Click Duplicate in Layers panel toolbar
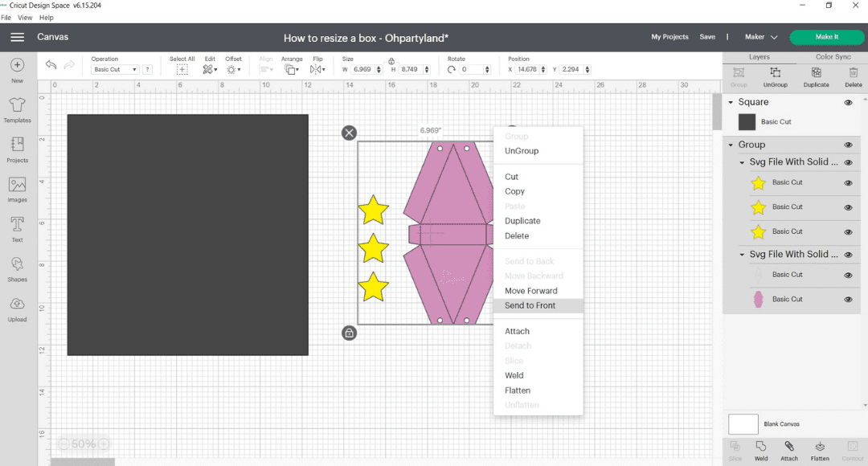Image resolution: width=868 pixels, height=466 pixels. tap(816, 77)
